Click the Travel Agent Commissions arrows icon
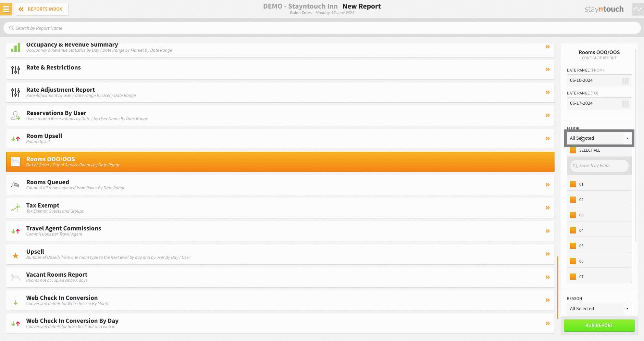 (x=15, y=231)
